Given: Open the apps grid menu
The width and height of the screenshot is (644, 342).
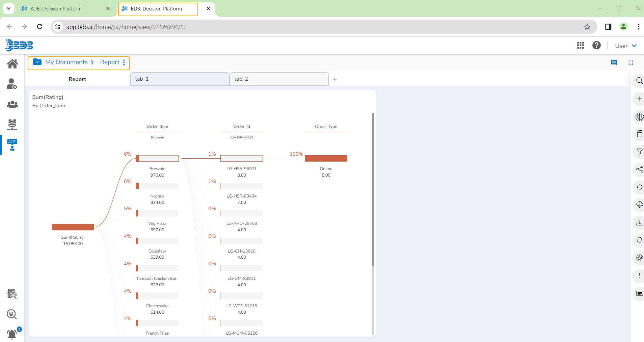Looking at the screenshot, I should tap(581, 45).
